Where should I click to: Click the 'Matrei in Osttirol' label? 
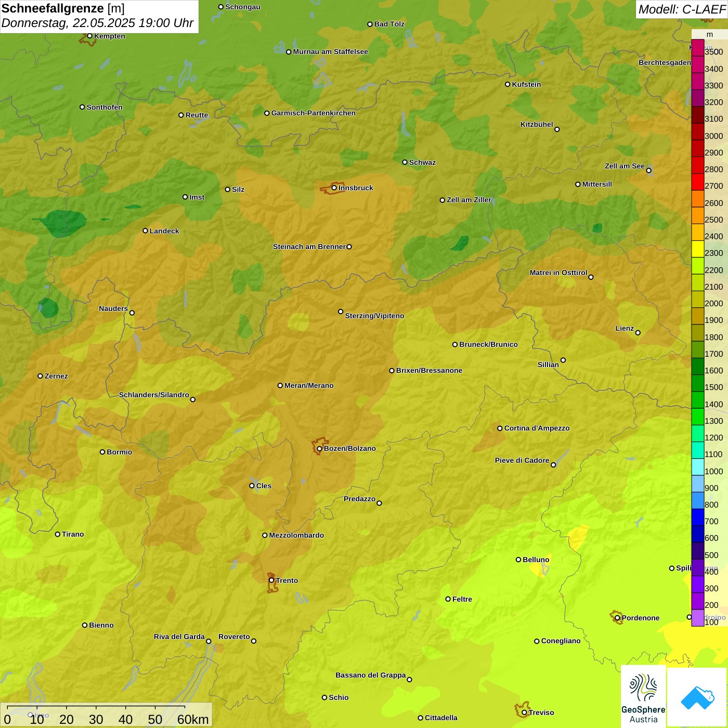558,272
